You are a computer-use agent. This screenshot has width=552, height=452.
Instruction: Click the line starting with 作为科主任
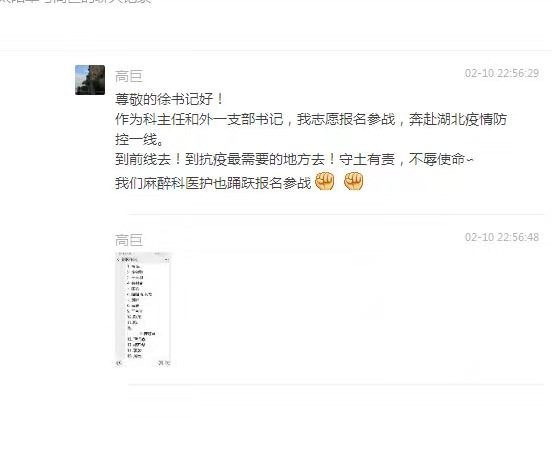pos(311,119)
